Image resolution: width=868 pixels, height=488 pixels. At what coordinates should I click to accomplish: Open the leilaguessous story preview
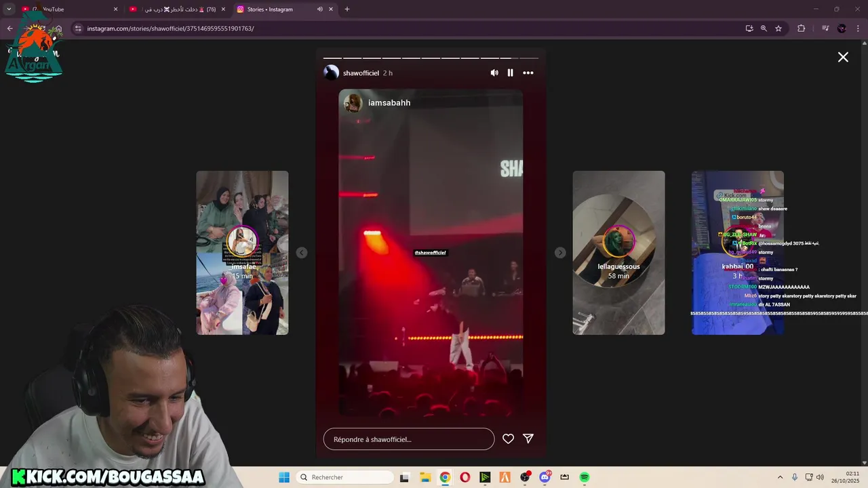(x=618, y=253)
